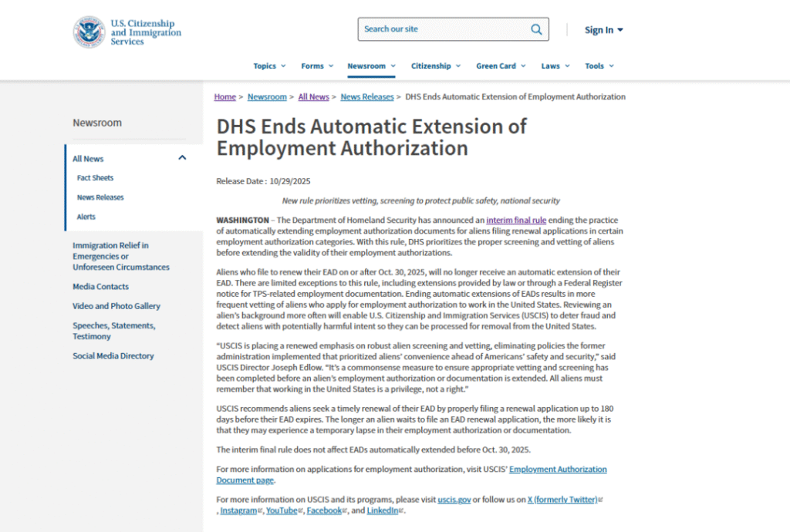Click the USCIS seal logo
This screenshot has width=790, height=532.
coord(89,32)
